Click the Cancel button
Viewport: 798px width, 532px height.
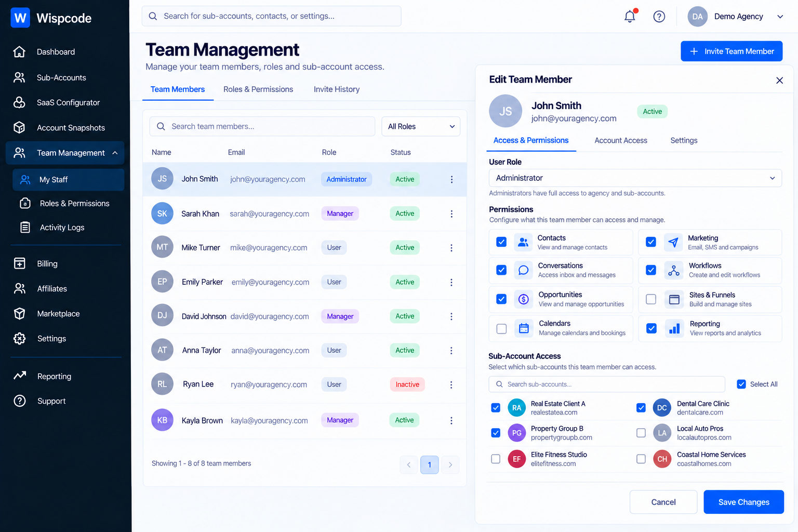point(663,502)
